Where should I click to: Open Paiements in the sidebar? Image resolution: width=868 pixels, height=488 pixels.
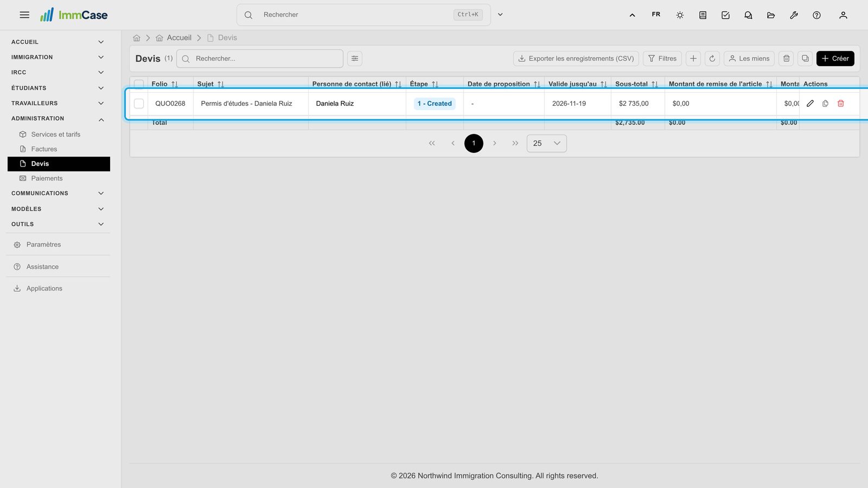tap(59, 178)
